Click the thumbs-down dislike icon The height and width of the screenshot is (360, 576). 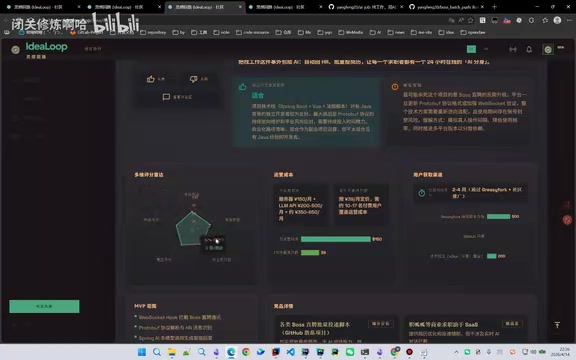(x=193, y=79)
